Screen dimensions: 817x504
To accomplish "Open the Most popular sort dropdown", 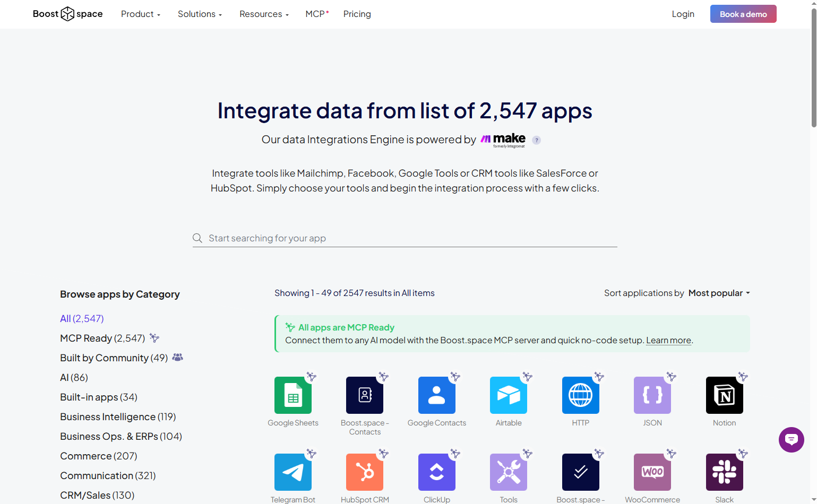I will coord(719,293).
